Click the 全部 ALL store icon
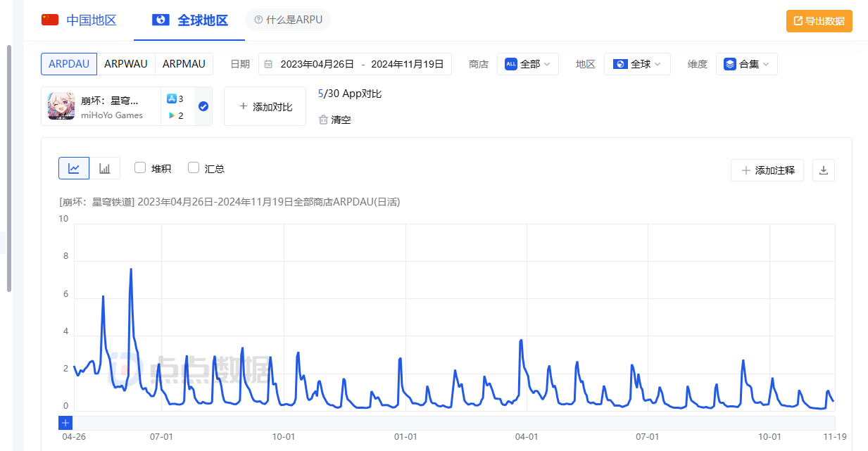Image resolution: width=868 pixels, height=451 pixels. point(511,64)
